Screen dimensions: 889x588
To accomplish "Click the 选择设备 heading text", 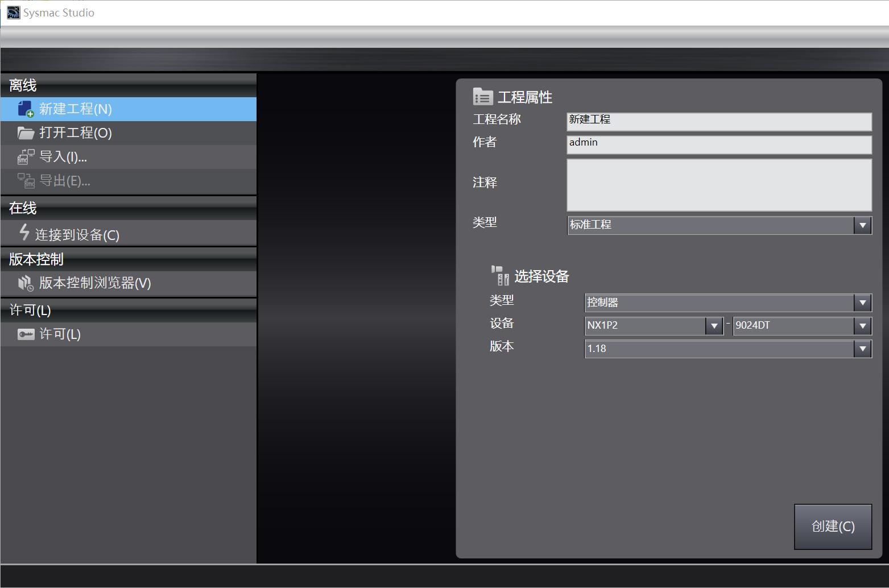I will point(542,276).
